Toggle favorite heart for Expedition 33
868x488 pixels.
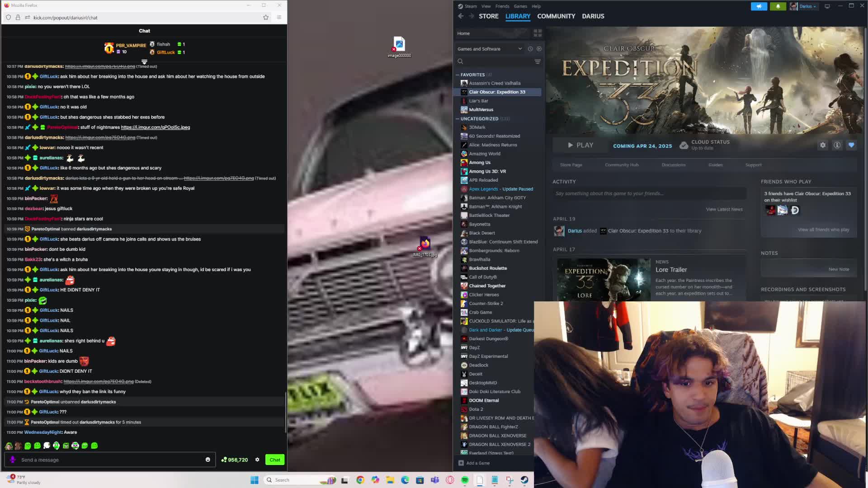coord(851,145)
